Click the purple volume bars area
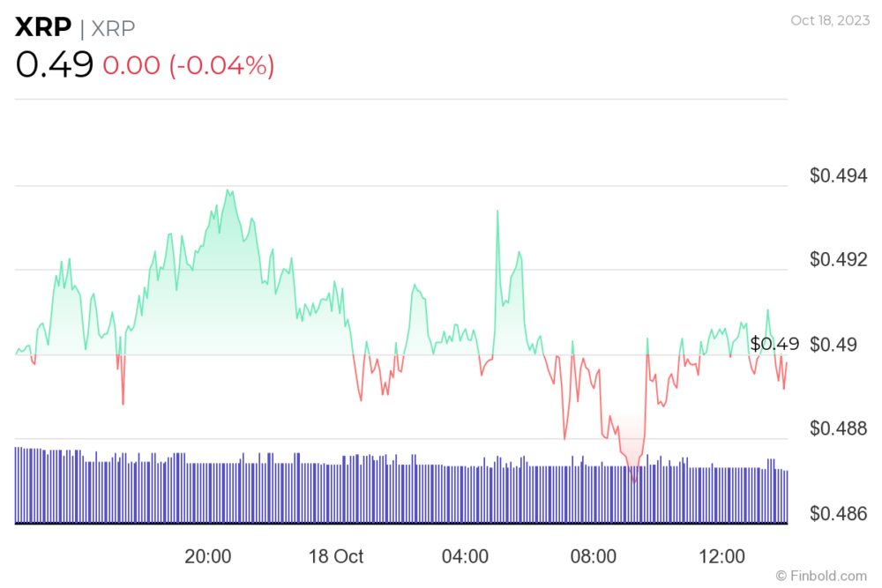 tap(401, 487)
